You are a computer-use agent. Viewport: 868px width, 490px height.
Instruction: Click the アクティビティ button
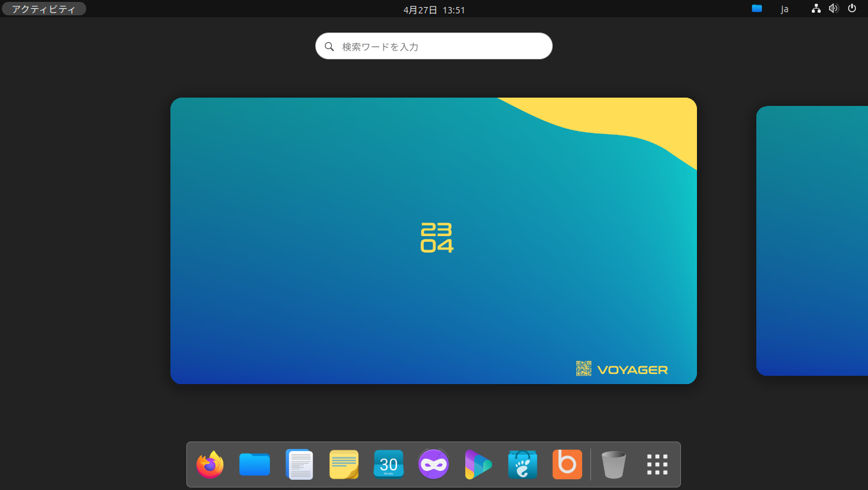tap(43, 9)
